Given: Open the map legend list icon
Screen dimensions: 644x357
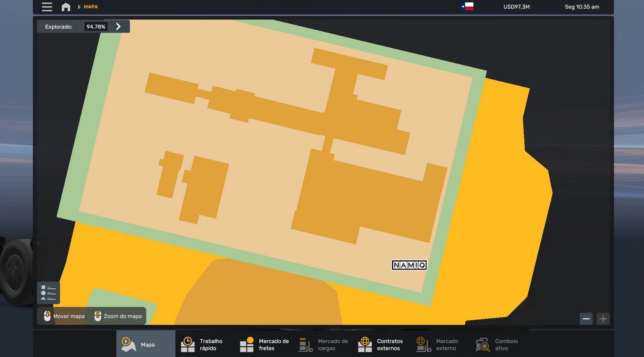Looking at the screenshot, I should click(x=48, y=293).
